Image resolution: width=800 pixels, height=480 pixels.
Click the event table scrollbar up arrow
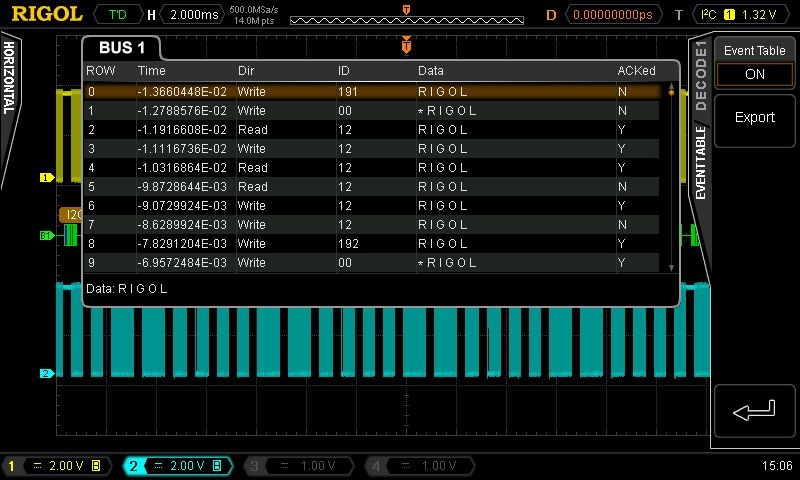[671, 86]
